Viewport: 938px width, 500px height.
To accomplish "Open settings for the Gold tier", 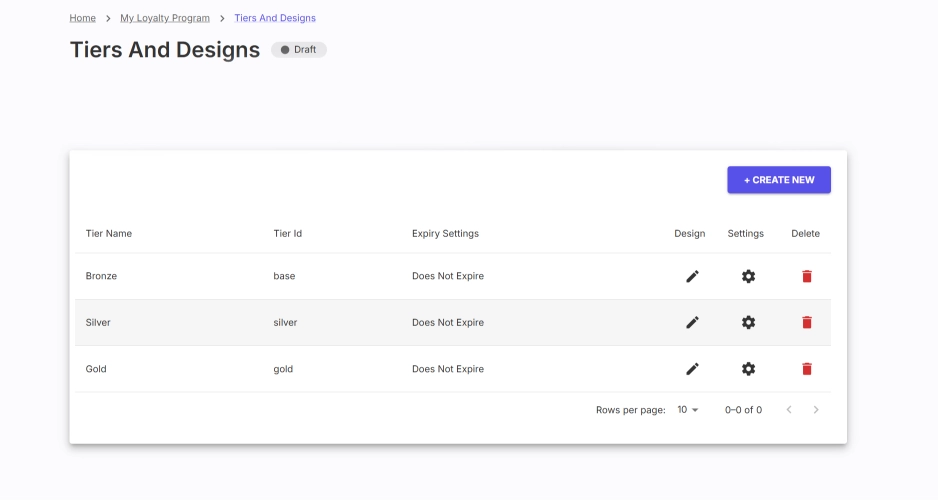I will point(748,369).
